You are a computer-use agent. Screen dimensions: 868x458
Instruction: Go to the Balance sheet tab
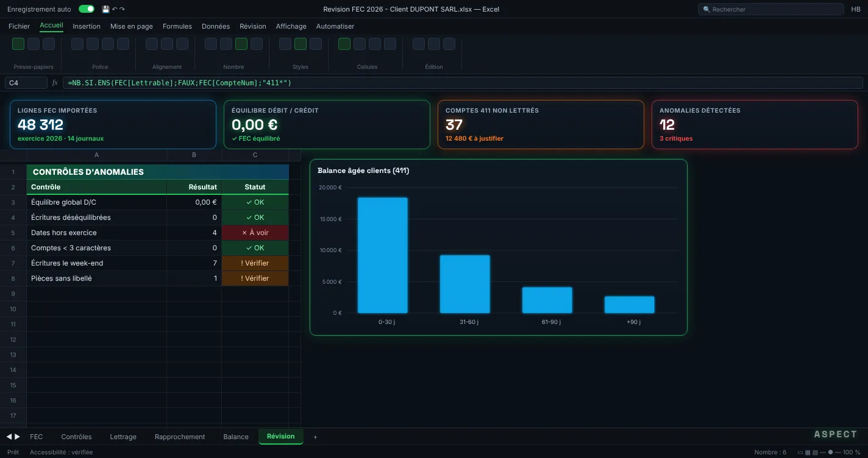[236, 437]
